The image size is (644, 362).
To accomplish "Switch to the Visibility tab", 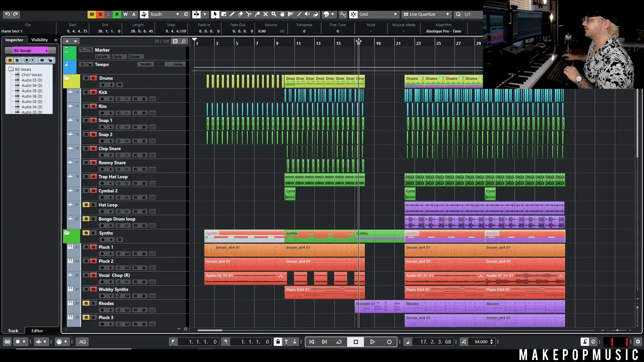I will (40, 40).
